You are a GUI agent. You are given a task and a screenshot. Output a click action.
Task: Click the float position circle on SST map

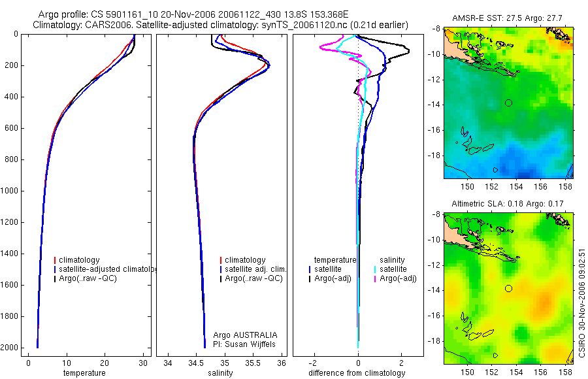pyautogui.click(x=508, y=103)
